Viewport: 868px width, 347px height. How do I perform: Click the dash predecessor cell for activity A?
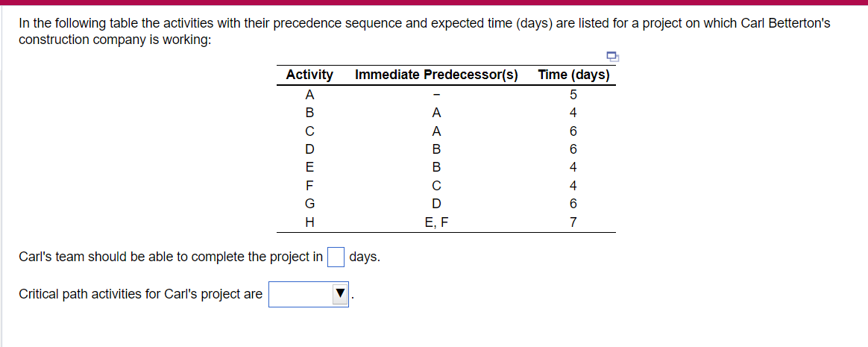pos(436,95)
